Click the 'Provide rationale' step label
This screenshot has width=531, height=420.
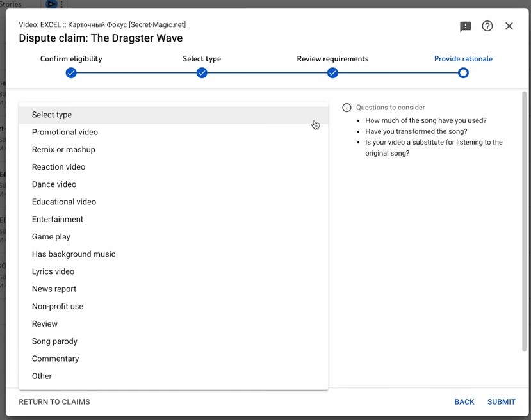tap(463, 59)
